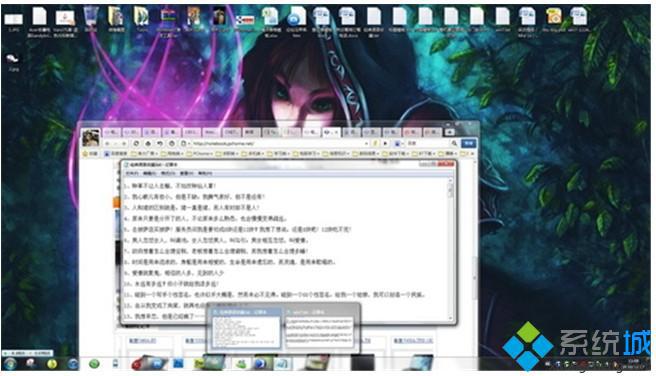Open the Recycle Bin desktop icon
Screen dimensions: 656x376
(x=91, y=19)
